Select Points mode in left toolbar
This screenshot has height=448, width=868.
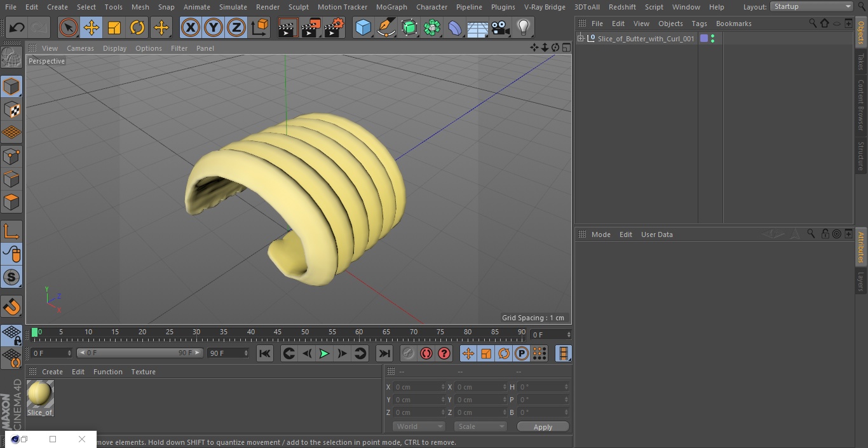[11, 156]
